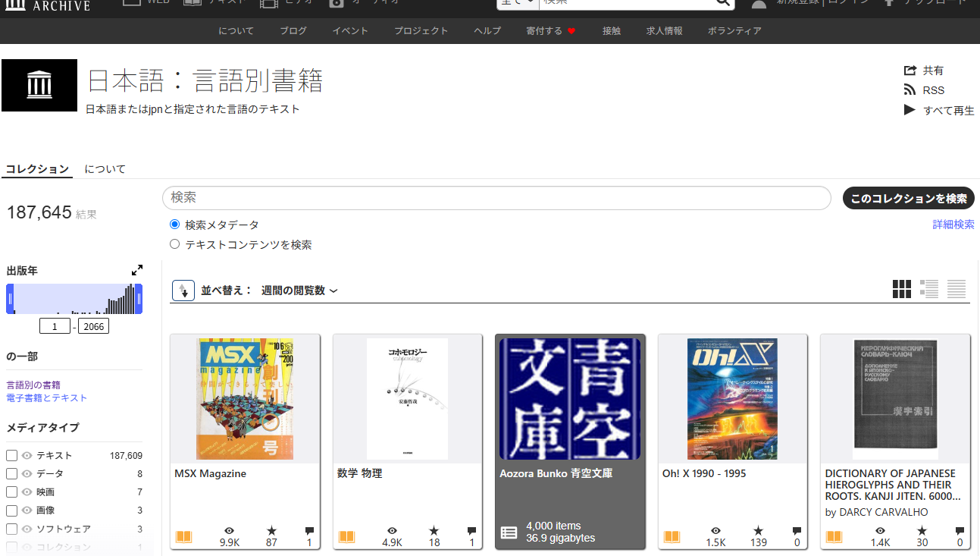
Task: Switch to extended list view
Action: coord(929,289)
